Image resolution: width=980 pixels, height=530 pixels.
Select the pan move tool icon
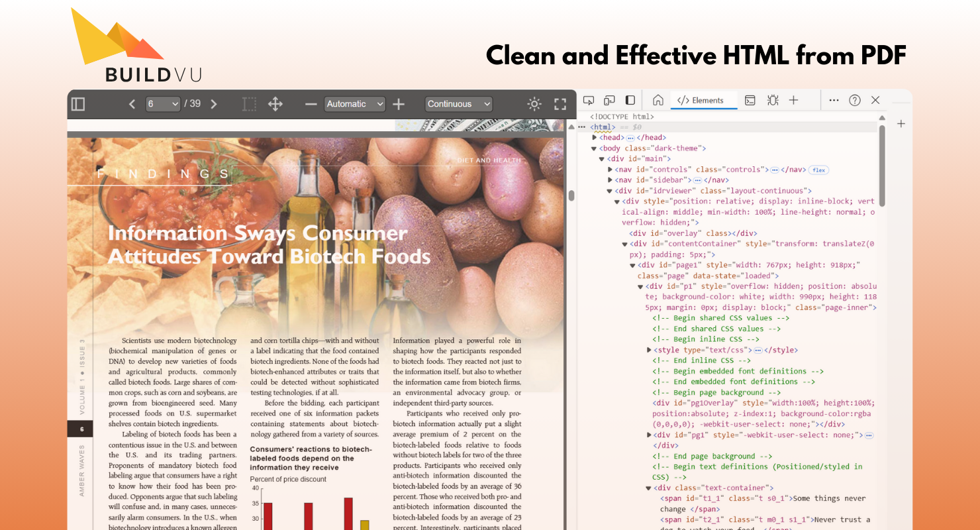point(275,104)
